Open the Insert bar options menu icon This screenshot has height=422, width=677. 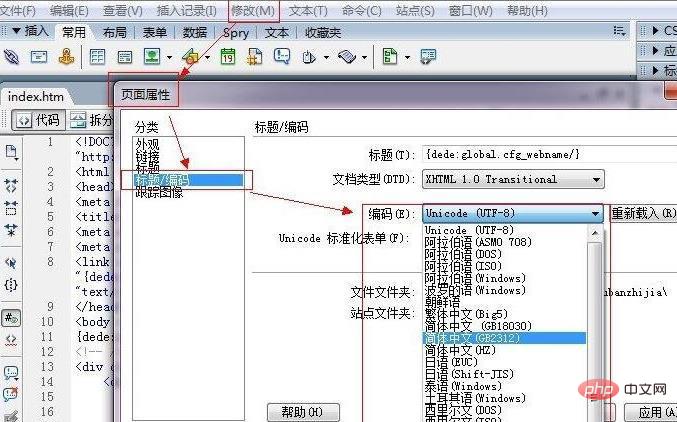point(619,31)
